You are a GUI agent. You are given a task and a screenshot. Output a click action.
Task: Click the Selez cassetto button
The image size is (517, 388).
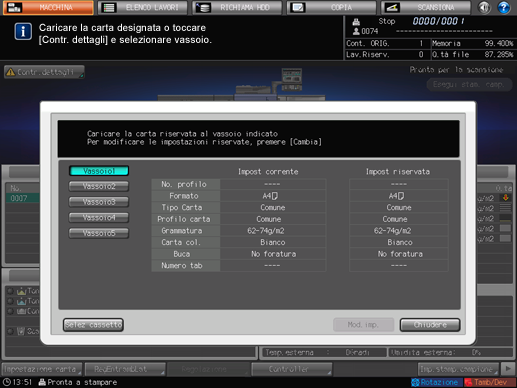click(x=93, y=325)
